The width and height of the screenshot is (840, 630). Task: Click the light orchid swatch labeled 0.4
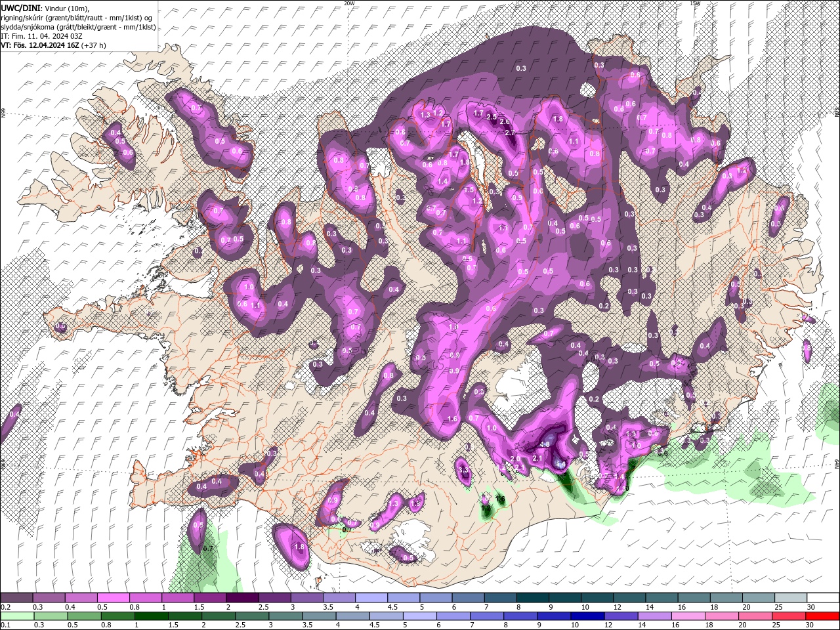[x=81, y=598]
